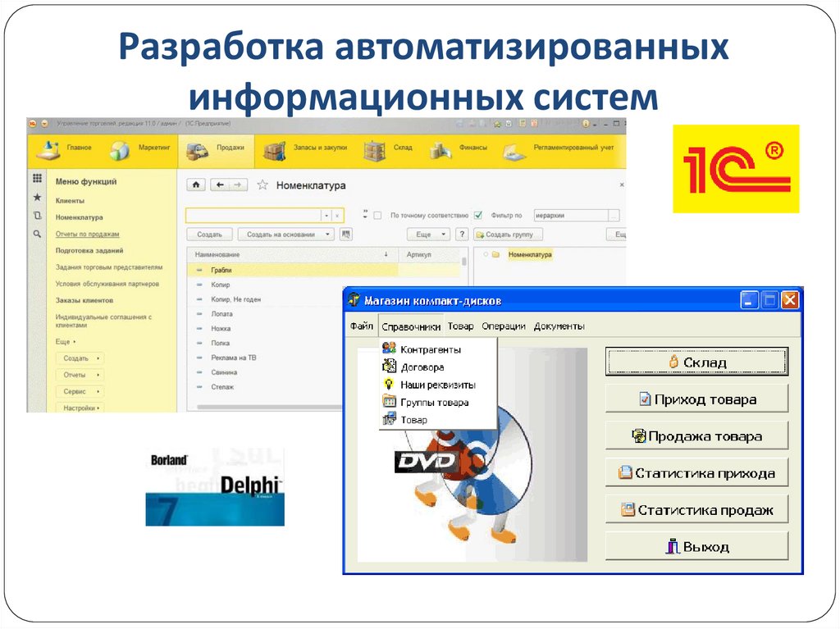
Task: Expand the Создать на основании dropdown
Action: click(x=327, y=235)
